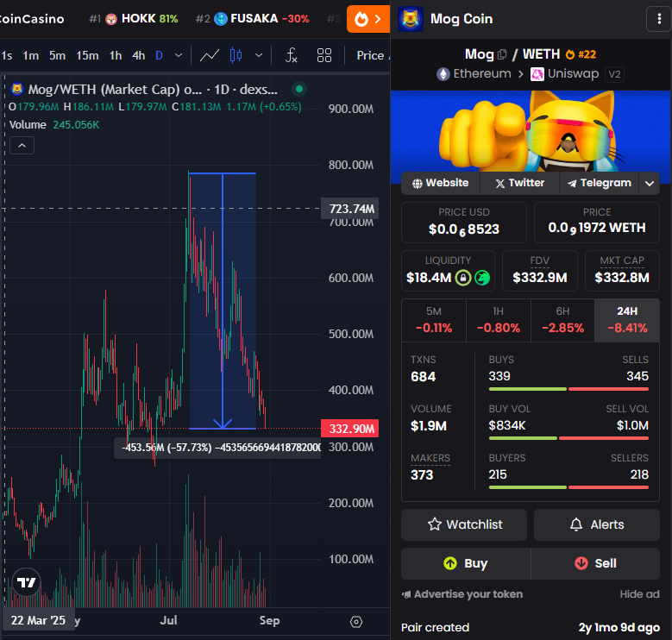
Task: Copy the Mog token address icon
Action: click(x=502, y=54)
